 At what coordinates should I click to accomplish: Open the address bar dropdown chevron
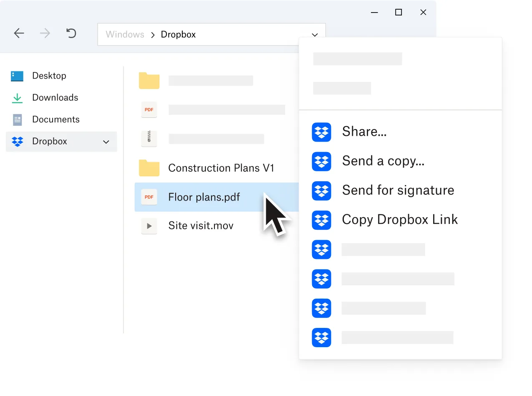click(x=315, y=35)
